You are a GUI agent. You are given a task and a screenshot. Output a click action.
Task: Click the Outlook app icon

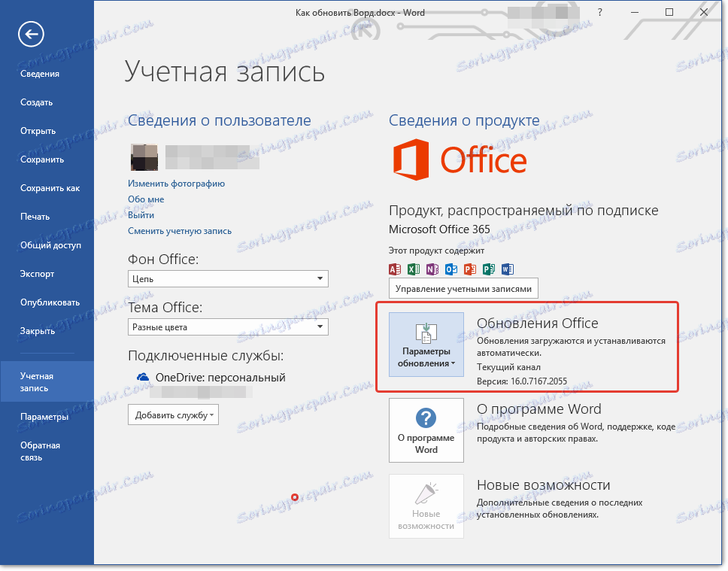(451, 269)
